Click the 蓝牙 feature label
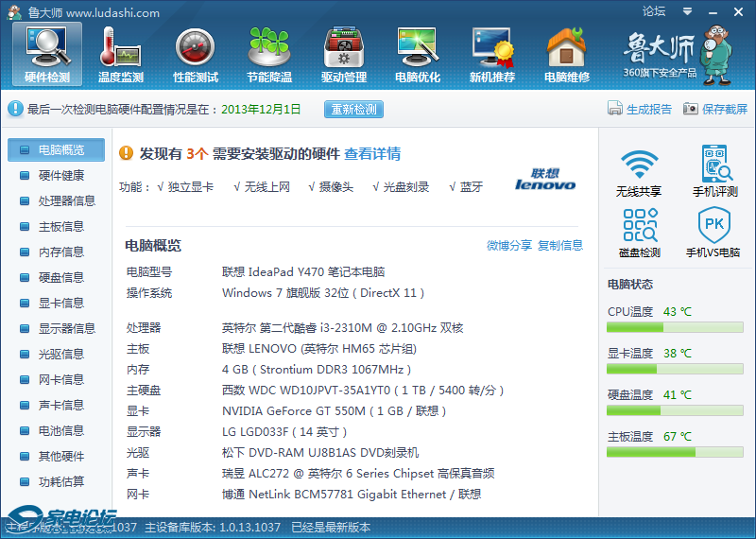756x539 pixels. pyautogui.click(x=472, y=186)
